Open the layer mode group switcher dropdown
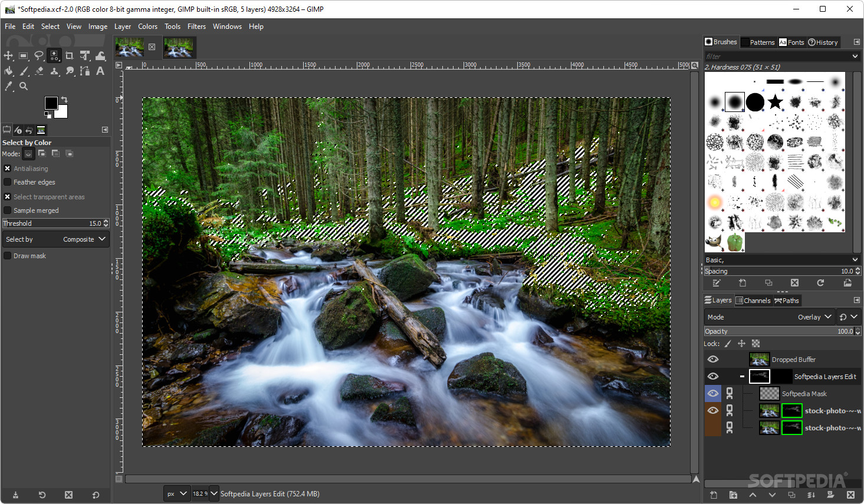 pos(848,317)
